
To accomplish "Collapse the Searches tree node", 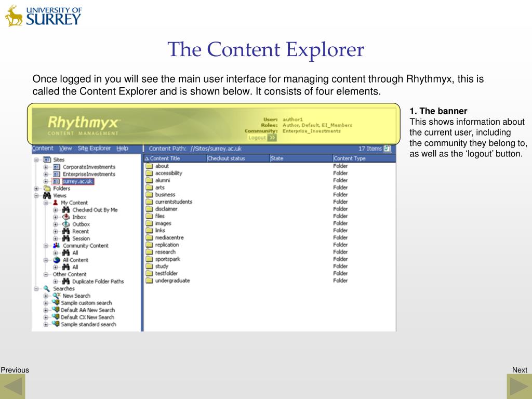I will (x=36, y=289).
